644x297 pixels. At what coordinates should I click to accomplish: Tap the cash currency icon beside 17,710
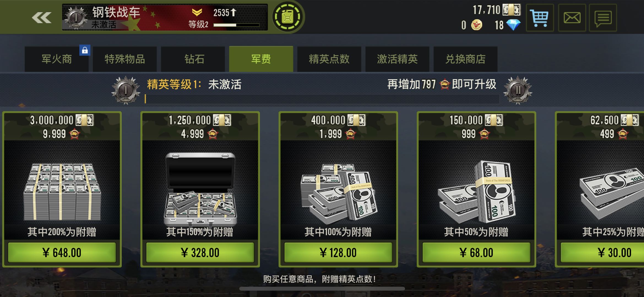[x=512, y=10]
